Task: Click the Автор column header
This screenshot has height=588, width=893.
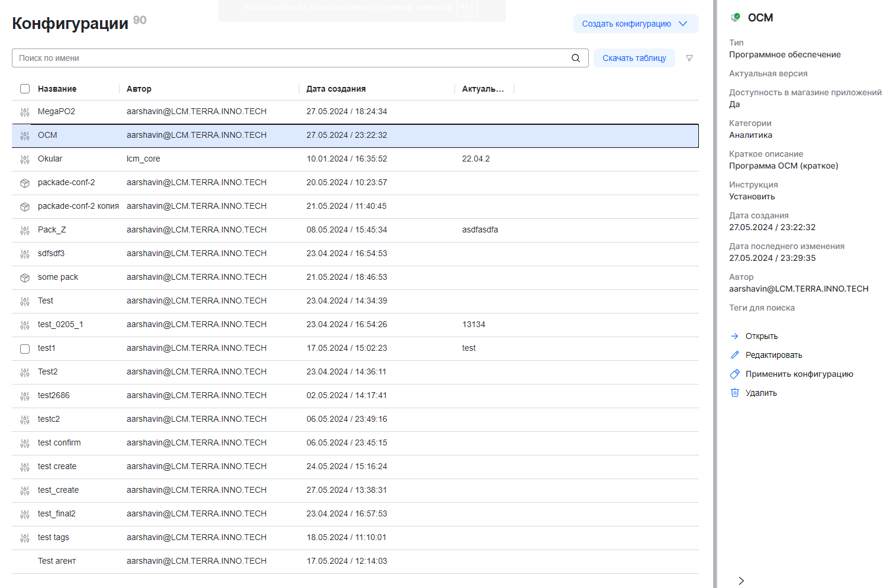Action: (x=139, y=89)
